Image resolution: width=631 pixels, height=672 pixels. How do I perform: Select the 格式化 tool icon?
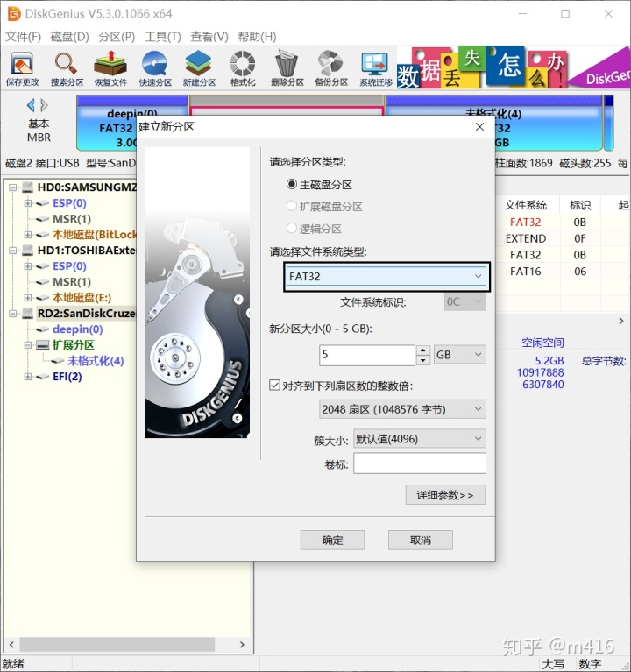pos(243,68)
